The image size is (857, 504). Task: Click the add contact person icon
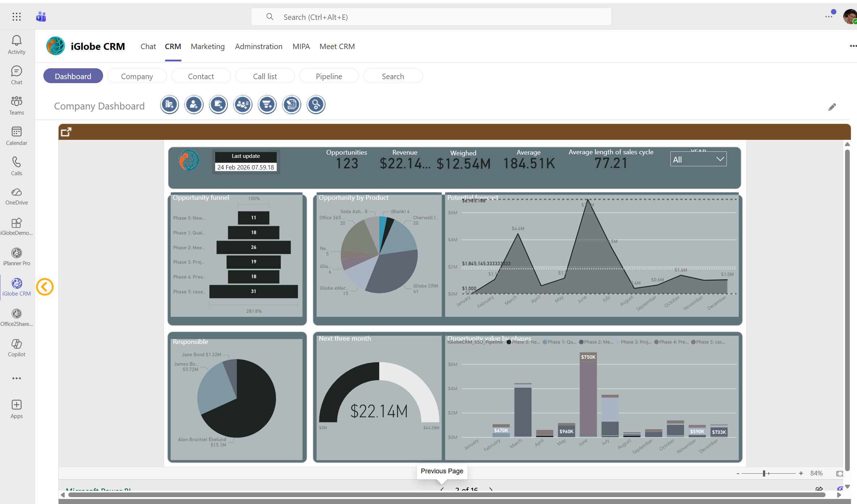tap(194, 105)
